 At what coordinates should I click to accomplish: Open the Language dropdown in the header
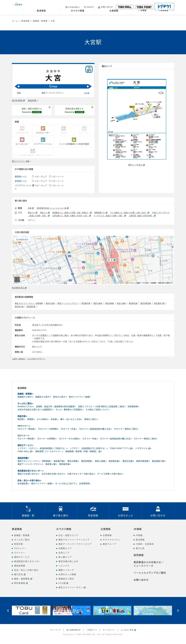click(73, 7)
